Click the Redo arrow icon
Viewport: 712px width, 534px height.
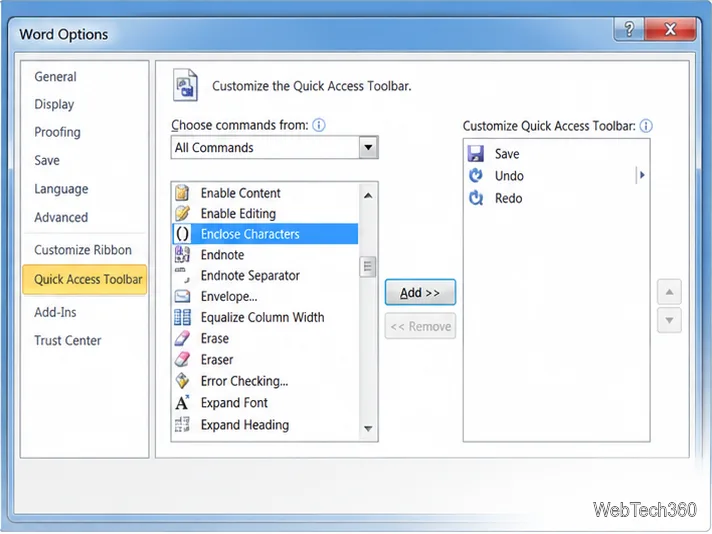(475, 198)
